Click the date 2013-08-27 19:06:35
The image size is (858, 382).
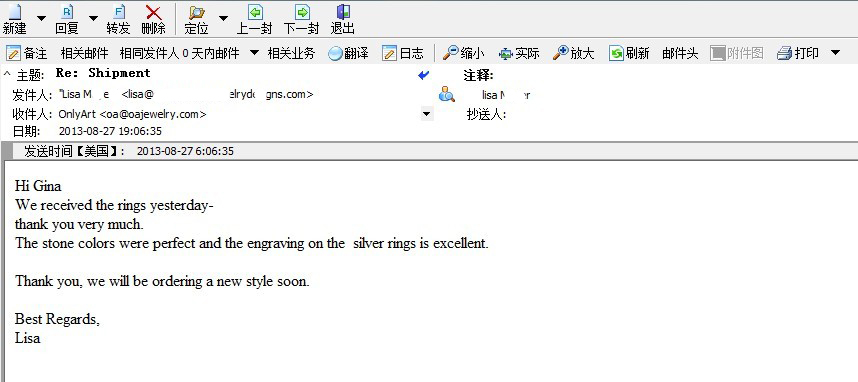click(x=110, y=131)
